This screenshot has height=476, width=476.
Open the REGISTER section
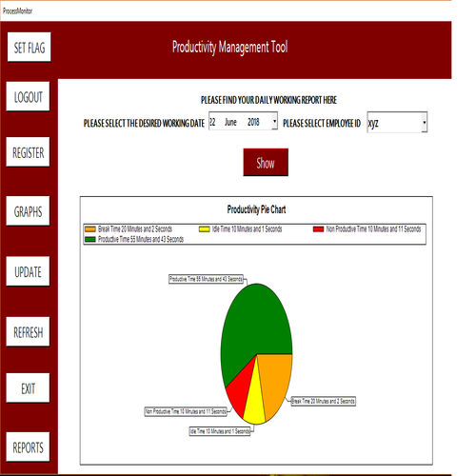point(28,152)
